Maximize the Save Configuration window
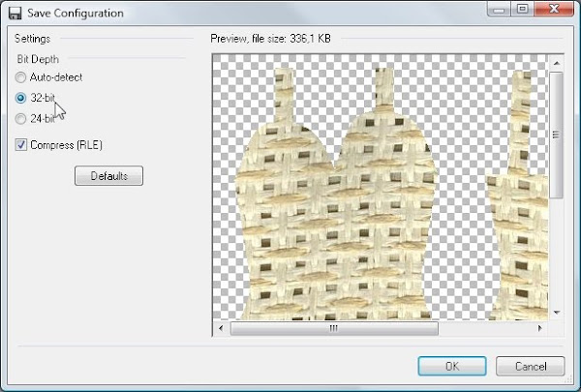 tap(523, 9)
